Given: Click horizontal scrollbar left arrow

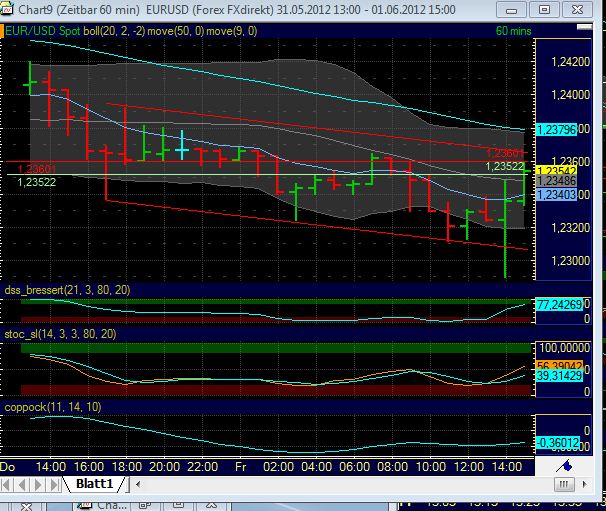Looking at the screenshot, I should 138,484.
